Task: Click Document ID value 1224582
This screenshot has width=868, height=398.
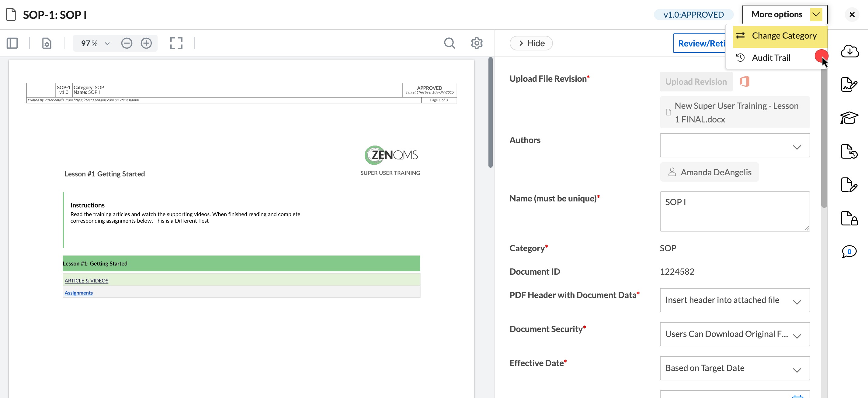Action: coord(677,271)
